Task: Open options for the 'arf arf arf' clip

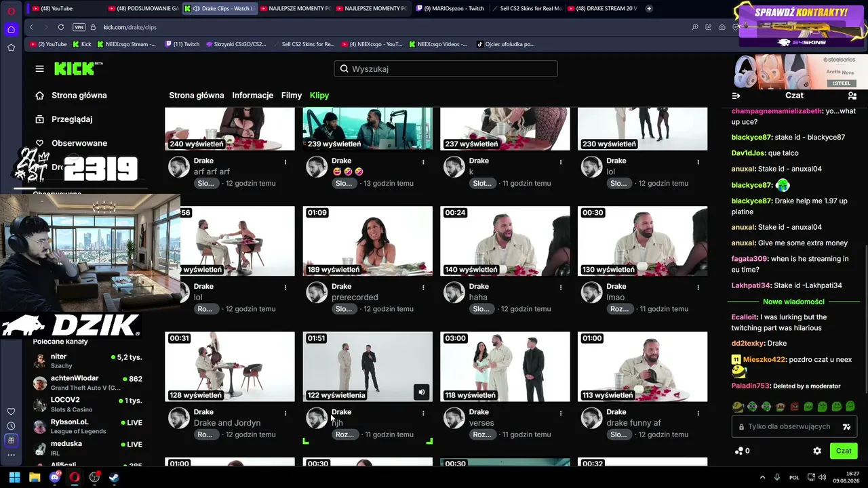Action: [x=285, y=162]
